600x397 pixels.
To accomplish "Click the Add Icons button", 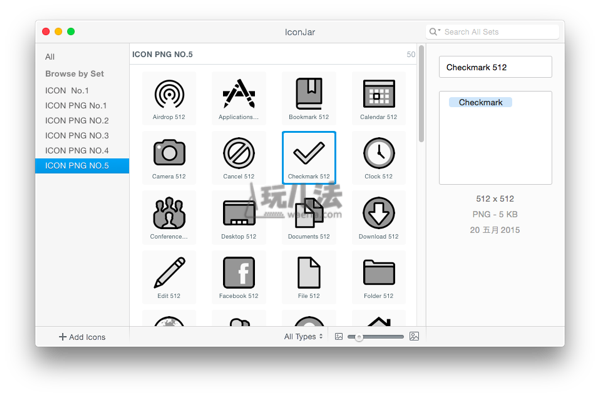I will [x=82, y=337].
